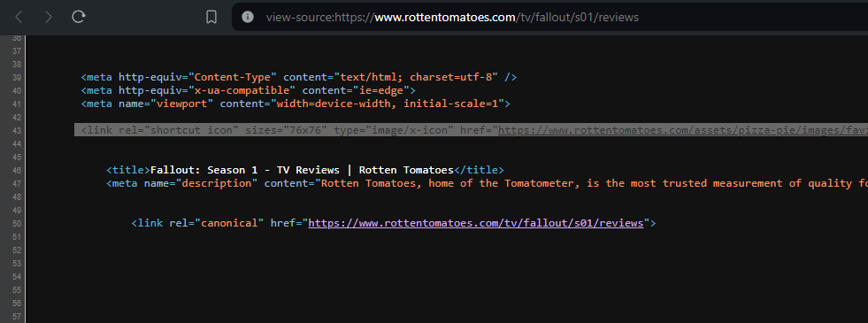Click line number 57 in the gutter
The height and width of the screenshot is (323, 868).
click(x=17, y=316)
